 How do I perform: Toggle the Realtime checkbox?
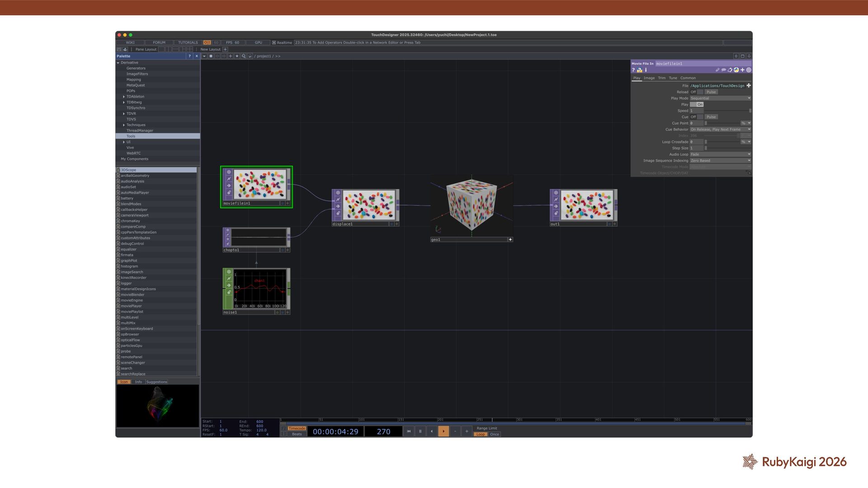(274, 42)
